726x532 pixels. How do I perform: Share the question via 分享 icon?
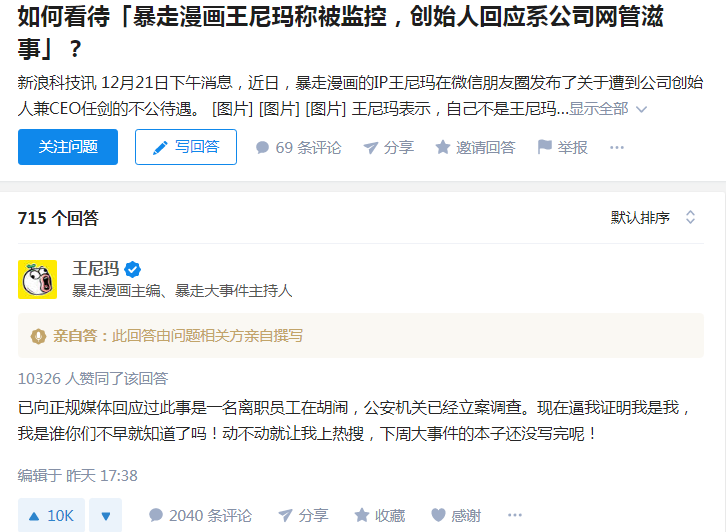click(371, 148)
